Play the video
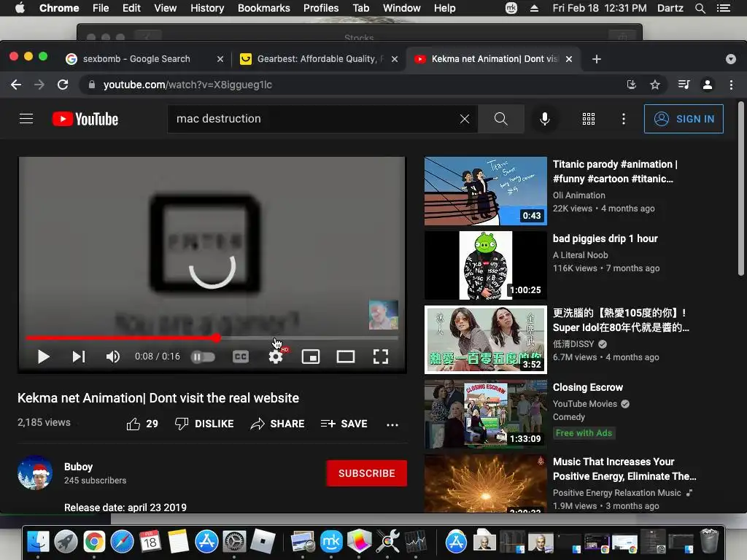The height and width of the screenshot is (560, 747). click(43, 356)
